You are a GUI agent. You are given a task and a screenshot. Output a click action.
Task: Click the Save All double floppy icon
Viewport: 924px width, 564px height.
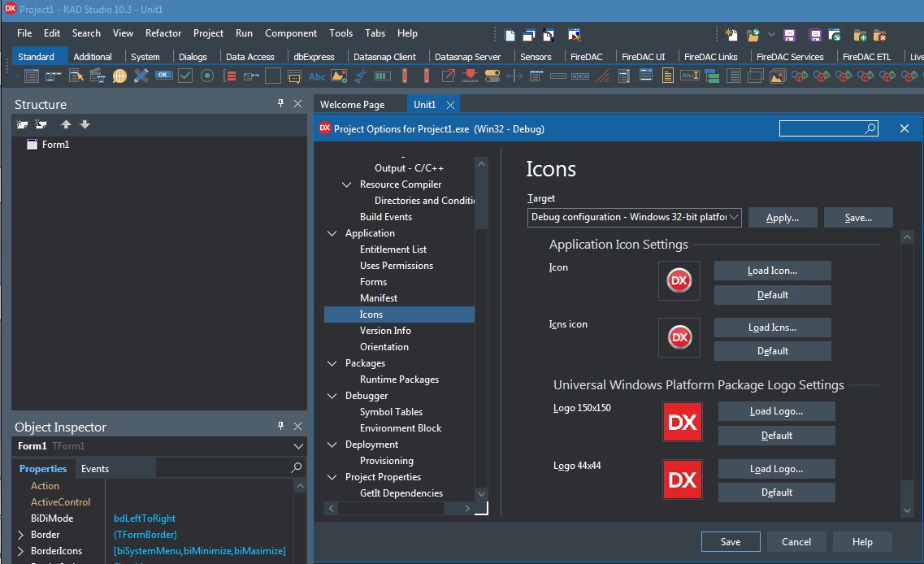815,36
